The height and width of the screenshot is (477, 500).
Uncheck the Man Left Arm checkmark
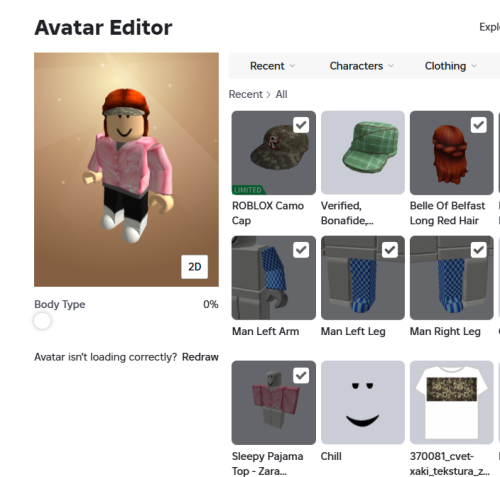tap(301, 250)
